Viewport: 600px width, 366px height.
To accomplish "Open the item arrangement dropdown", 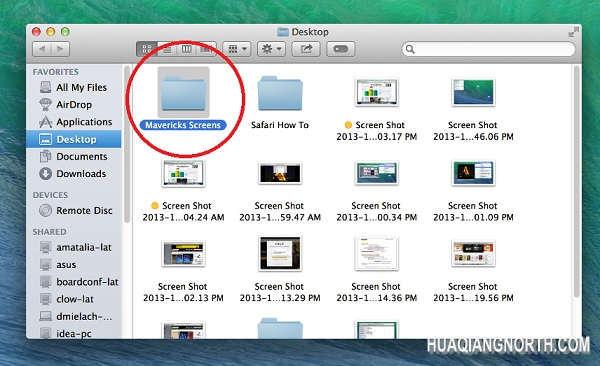I will [237, 49].
